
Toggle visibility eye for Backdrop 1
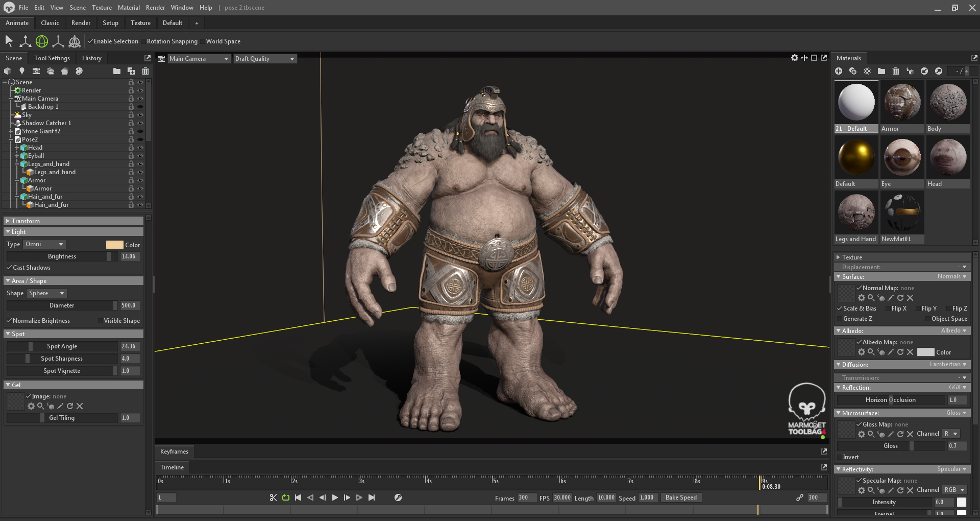pyautogui.click(x=140, y=107)
